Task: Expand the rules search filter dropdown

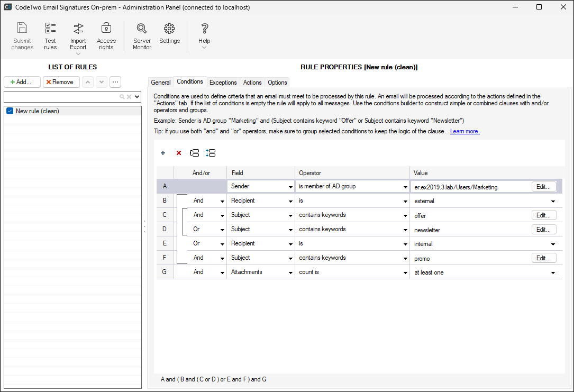Action: click(137, 97)
